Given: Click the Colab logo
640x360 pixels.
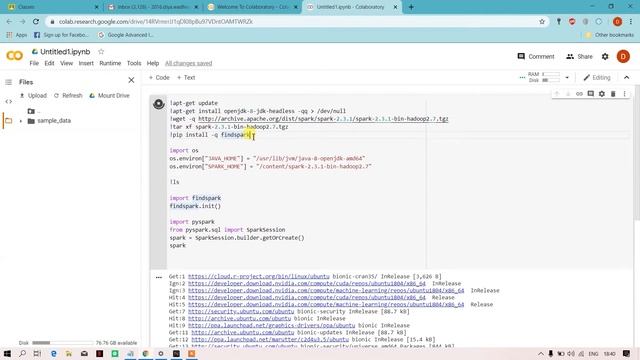Looking at the screenshot, I should pyautogui.click(x=14, y=56).
